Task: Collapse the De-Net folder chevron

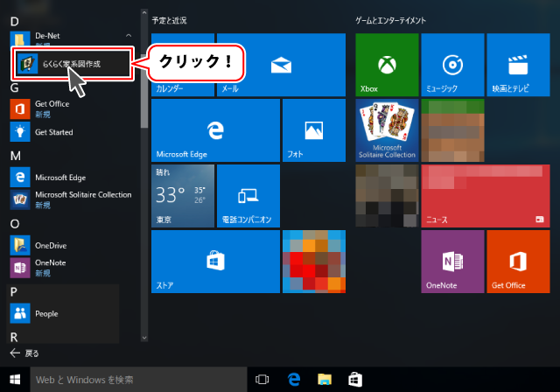Action: [129, 36]
